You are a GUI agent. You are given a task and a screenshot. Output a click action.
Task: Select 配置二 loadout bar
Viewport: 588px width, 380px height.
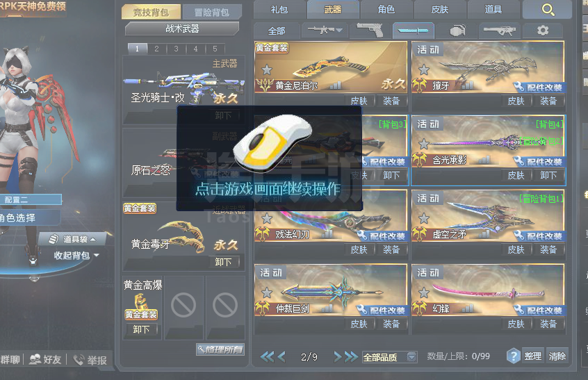pos(31,200)
